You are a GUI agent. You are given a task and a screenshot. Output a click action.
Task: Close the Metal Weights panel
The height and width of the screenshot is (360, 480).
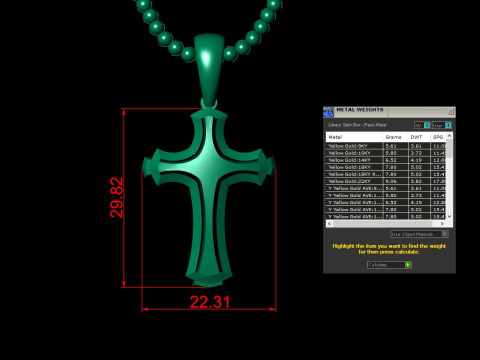point(451,111)
